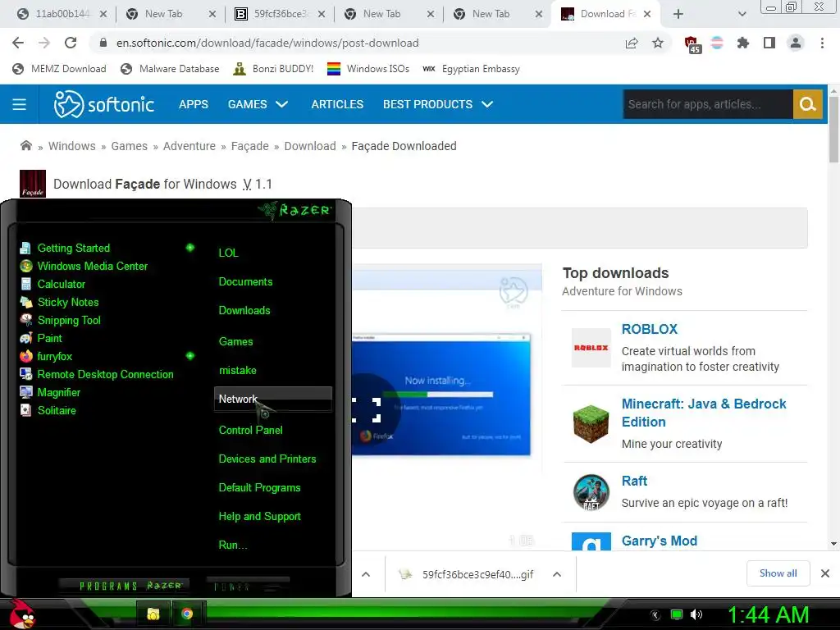
Task: Open the file explorer taskbar icon
Action: click(153, 614)
